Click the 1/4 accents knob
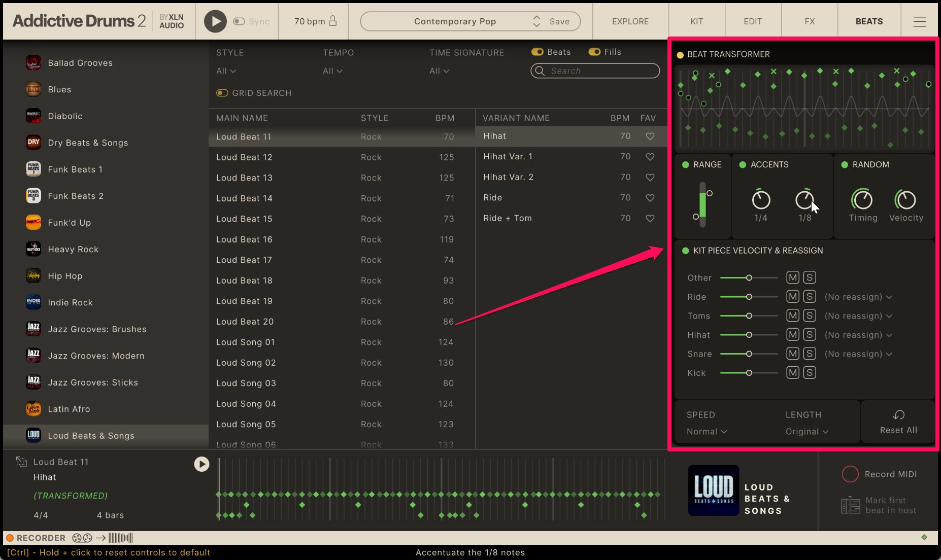The image size is (941, 560). click(x=761, y=199)
